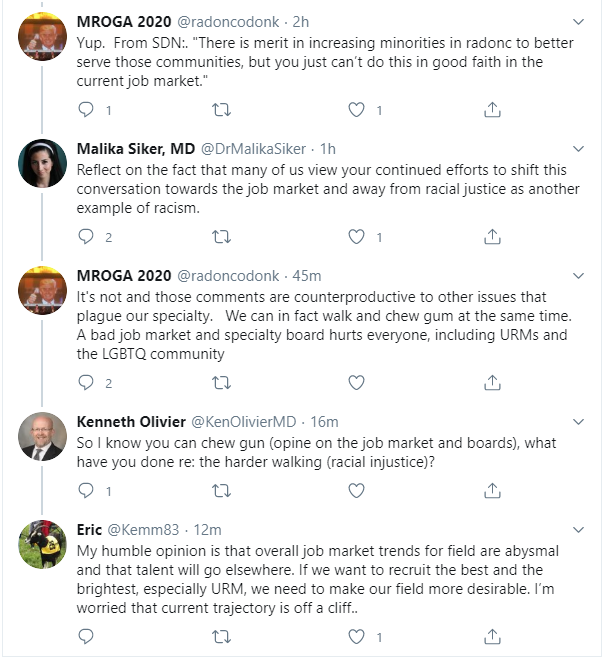Reply to Malika Siker's tweet
The width and height of the screenshot is (616, 657).
86,237
